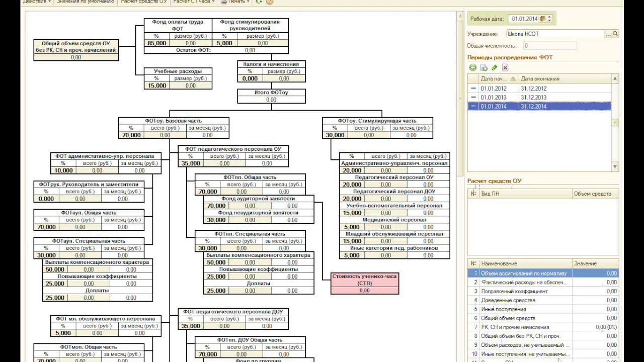Screen dimensions: 644x362
Task: Click the green refresh icon in toolbar
Action: pos(259,2)
